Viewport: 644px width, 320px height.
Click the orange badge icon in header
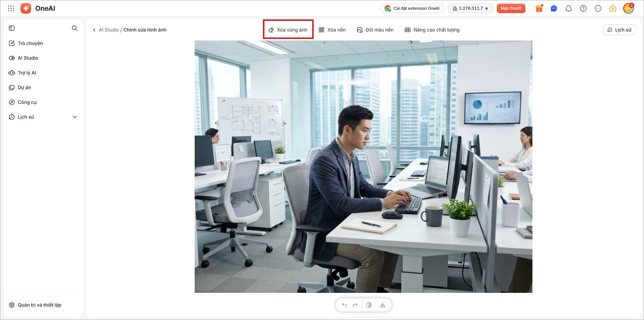(x=613, y=8)
